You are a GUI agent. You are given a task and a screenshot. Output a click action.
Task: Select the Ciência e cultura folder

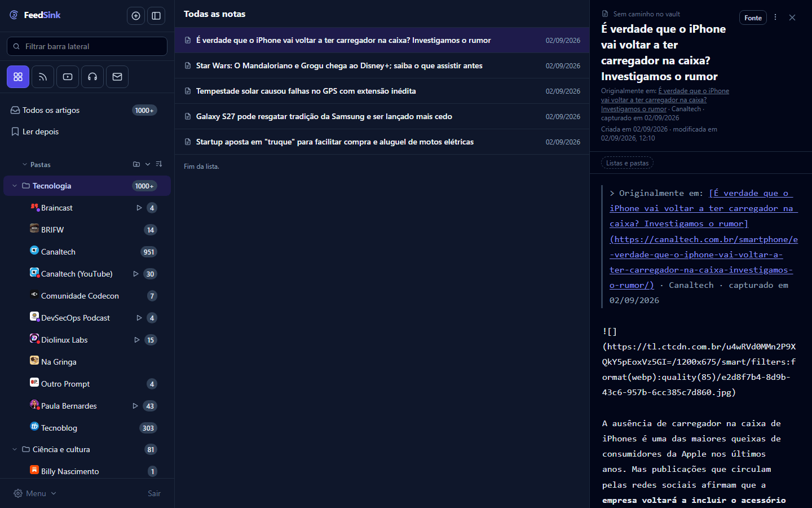coord(87,449)
